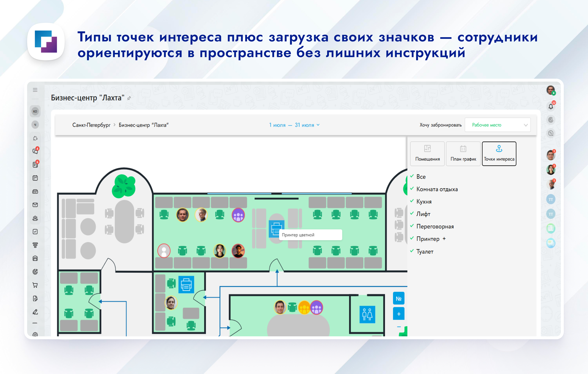588x374 pixels.
Task: Open notifications bell with badge 22
Action: [551, 106]
